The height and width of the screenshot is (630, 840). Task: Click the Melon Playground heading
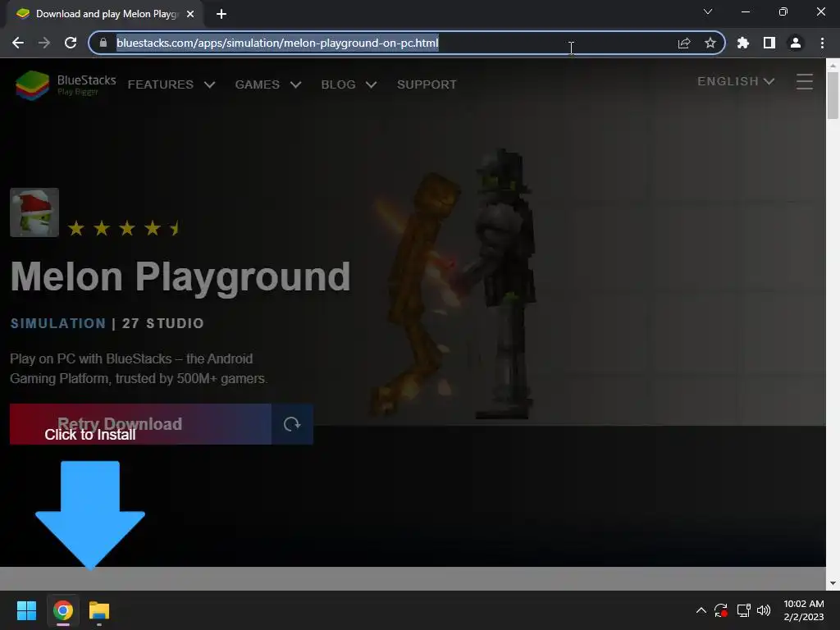pyautogui.click(x=180, y=277)
